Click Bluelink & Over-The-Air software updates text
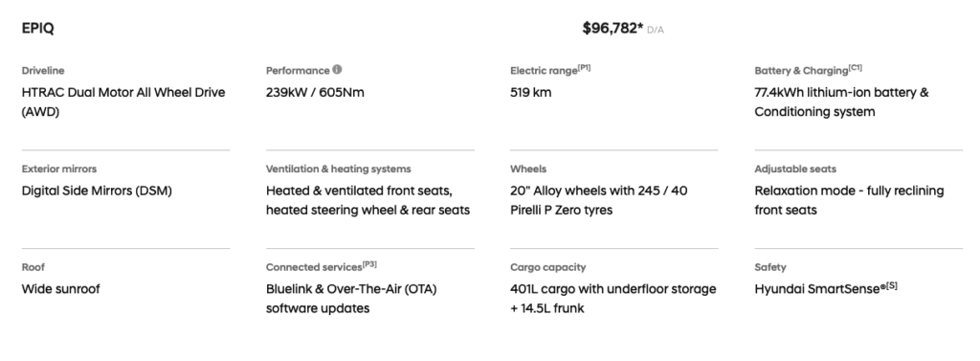This screenshot has width=980, height=361. [x=351, y=299]
